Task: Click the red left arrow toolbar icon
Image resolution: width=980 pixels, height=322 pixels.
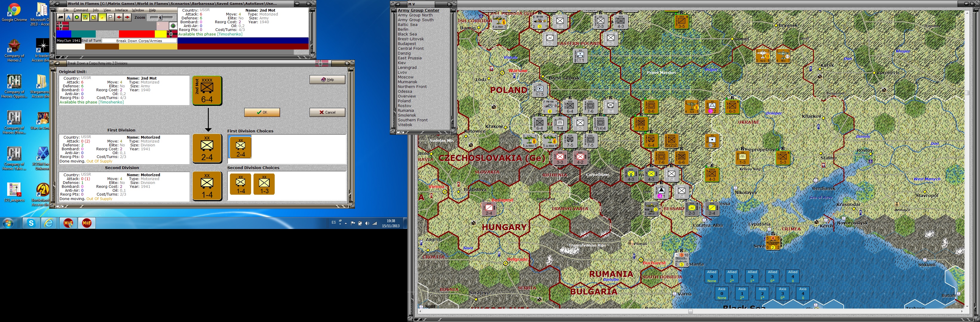Action: pyautogui.click(x=119, y=18)
